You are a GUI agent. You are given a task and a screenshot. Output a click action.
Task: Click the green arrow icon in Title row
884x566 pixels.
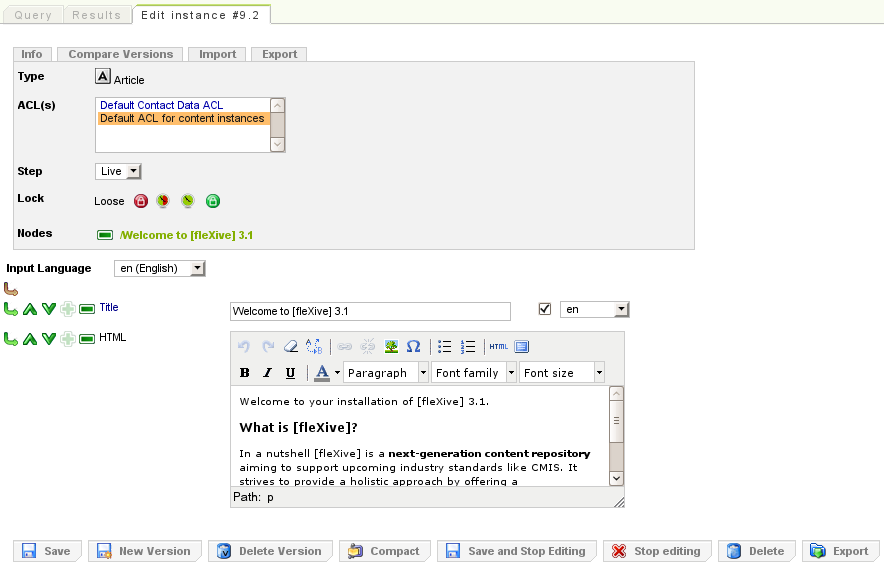coord(11,308)
